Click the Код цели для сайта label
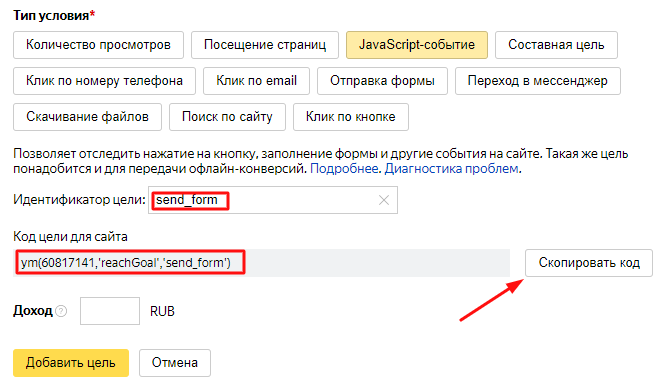 coord(70,237)
